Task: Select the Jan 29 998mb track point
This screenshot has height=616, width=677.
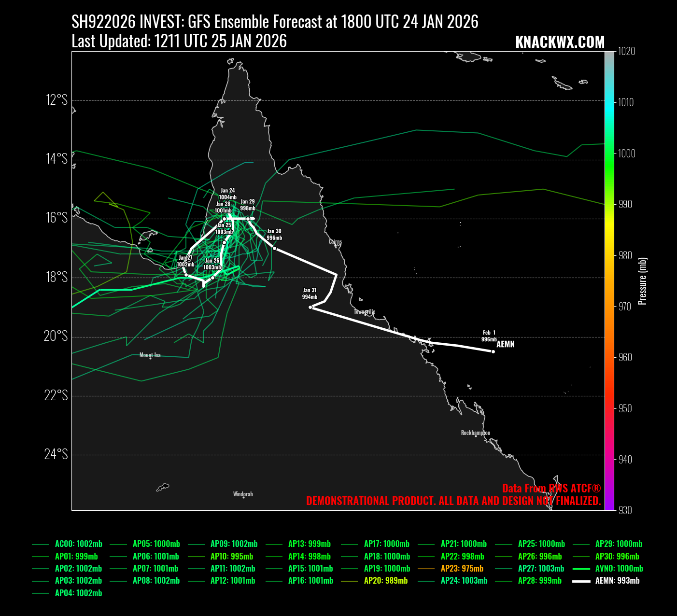Action: pyautogui.click(x=248, y=219)
